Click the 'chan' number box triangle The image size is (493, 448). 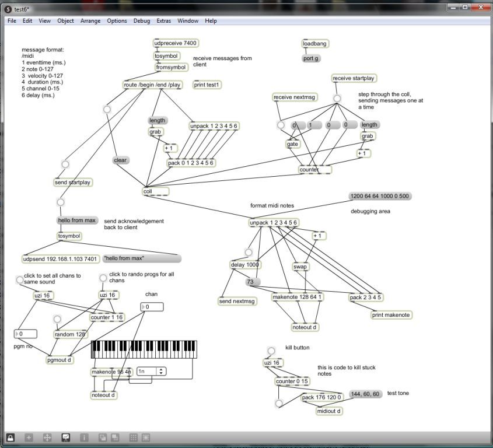pyautogui.click(x=144, y=307)
